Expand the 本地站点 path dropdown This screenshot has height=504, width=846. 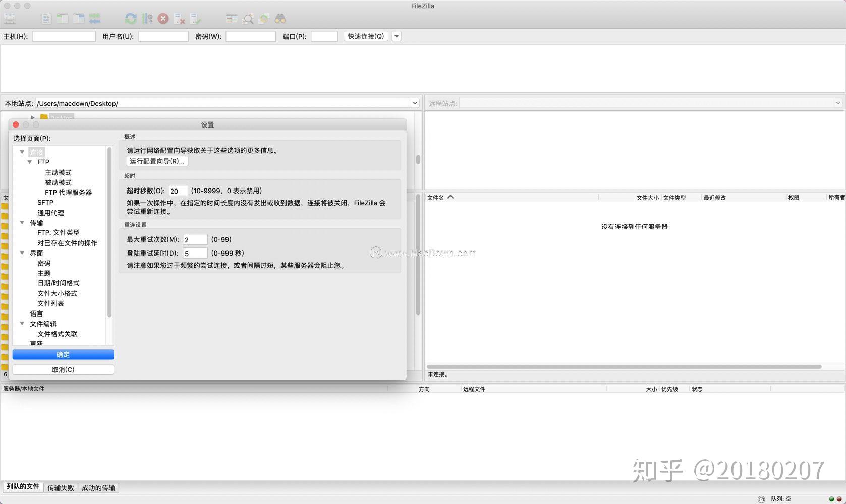coord(415,103)
